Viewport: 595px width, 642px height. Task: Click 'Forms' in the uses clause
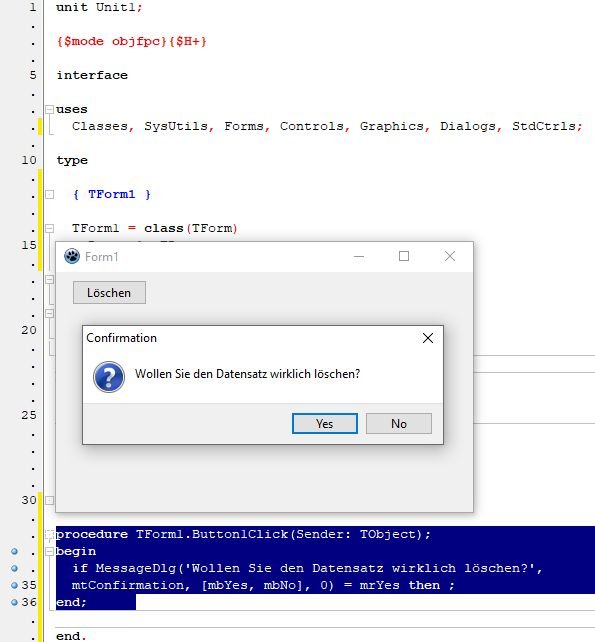[244, 126]
